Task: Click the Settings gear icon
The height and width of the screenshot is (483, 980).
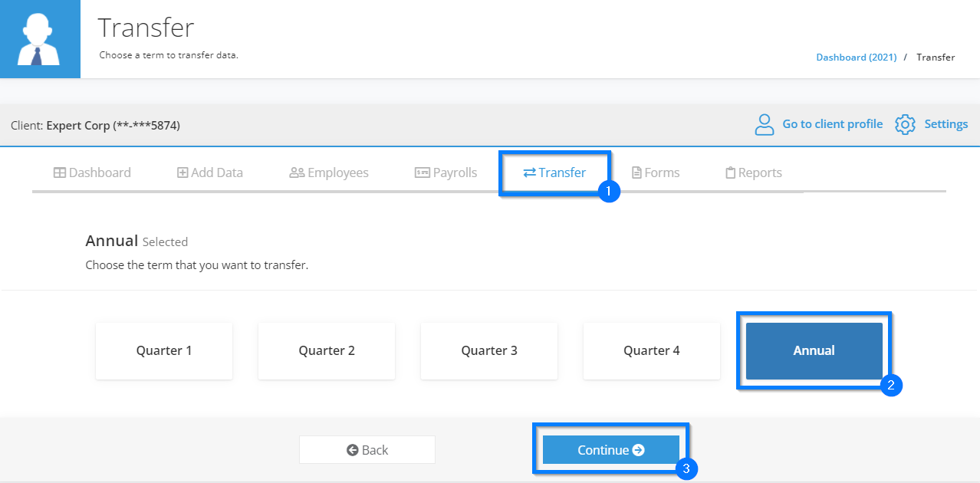Action: [906, 124]
